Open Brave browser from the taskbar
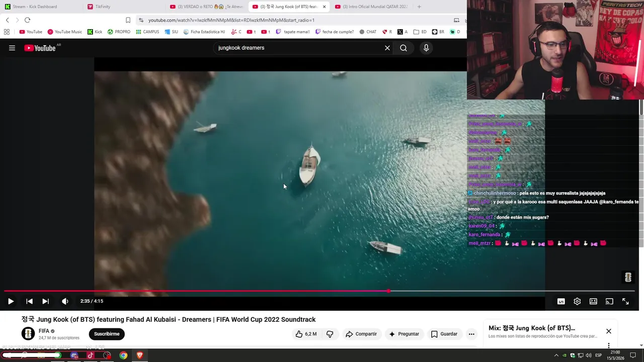 click(139, 355)
